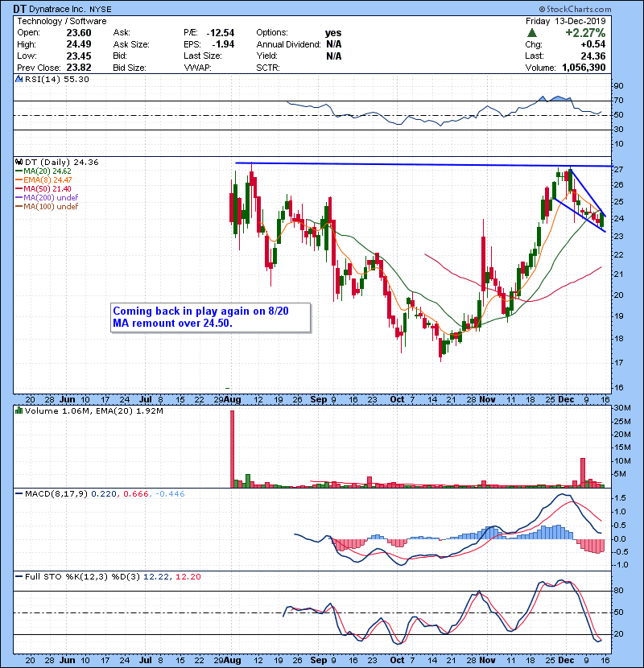The image size is (644, 668).
Task: Click the blue annotation about 8/20 MA remount
Action: 211,317
